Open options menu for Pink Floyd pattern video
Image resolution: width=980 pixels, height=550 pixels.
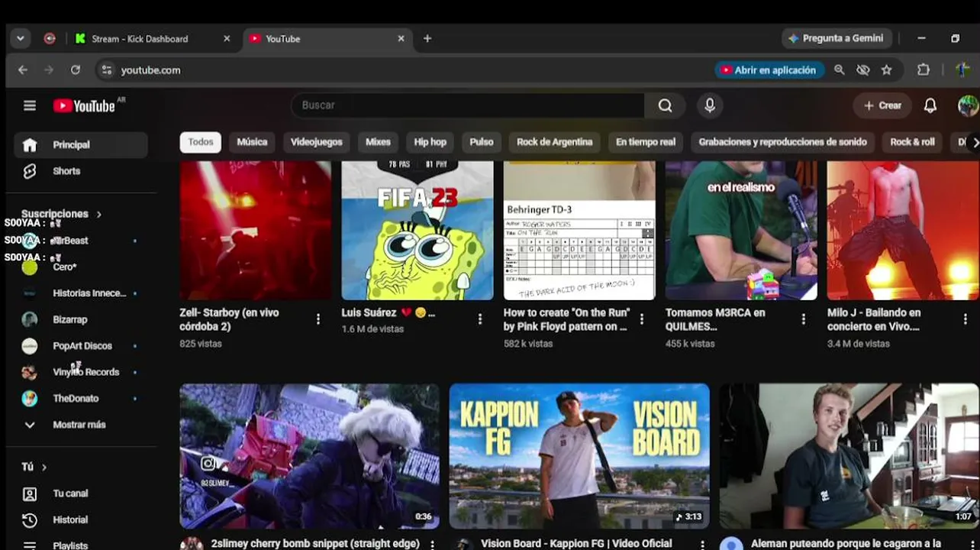coord(642,319)
